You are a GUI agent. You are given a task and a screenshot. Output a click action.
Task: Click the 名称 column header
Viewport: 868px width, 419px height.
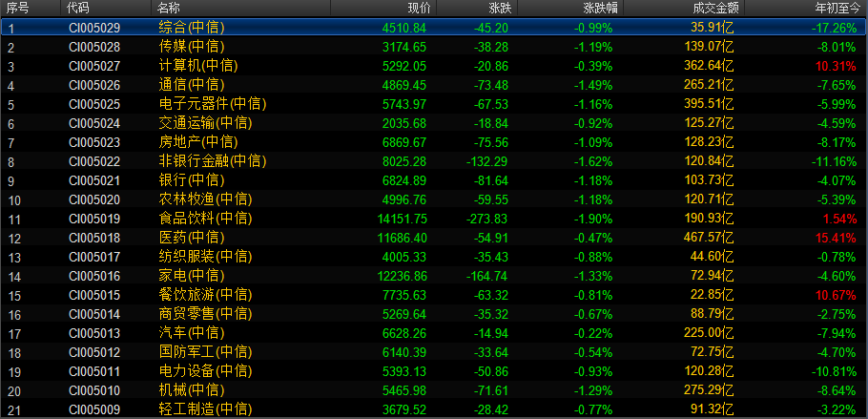(168, 8)
